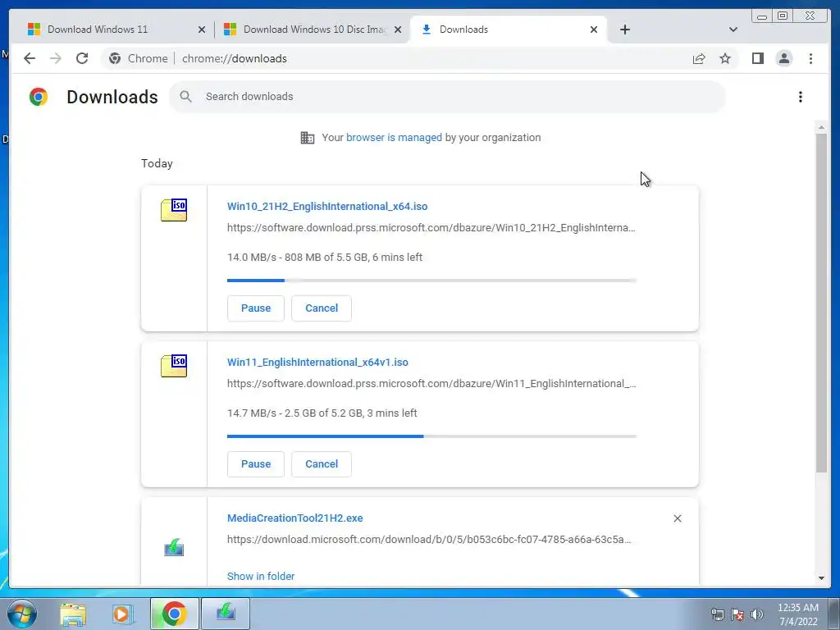Screen dimensions: 840x630
Task: Click the Chrome logo beside Downloads title
Action: click(x=39, y=97)
